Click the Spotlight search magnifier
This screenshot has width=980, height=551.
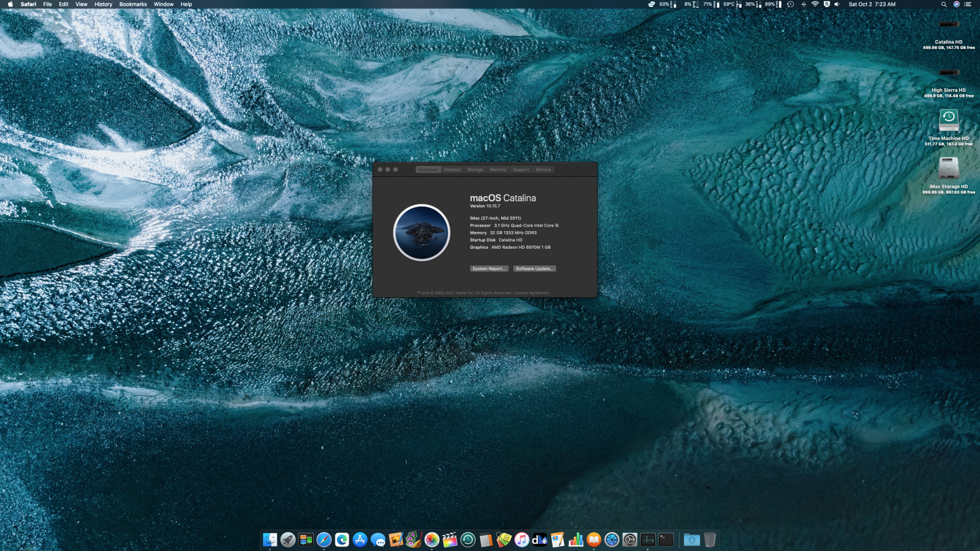pyautogui.click(x=944, y=4)
